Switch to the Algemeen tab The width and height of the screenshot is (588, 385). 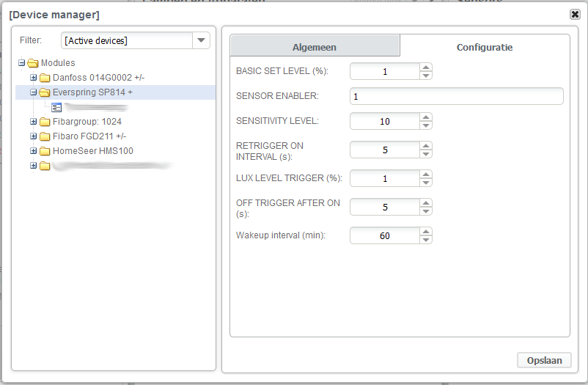315,47
